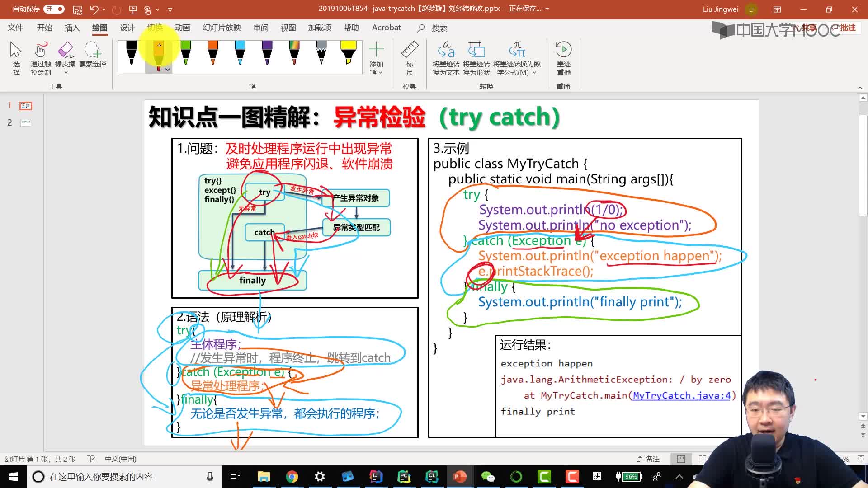Go to previous slide double-arrow
This screenshot has height=488, width=868.
pyautogui.click(x=863, y=426)
